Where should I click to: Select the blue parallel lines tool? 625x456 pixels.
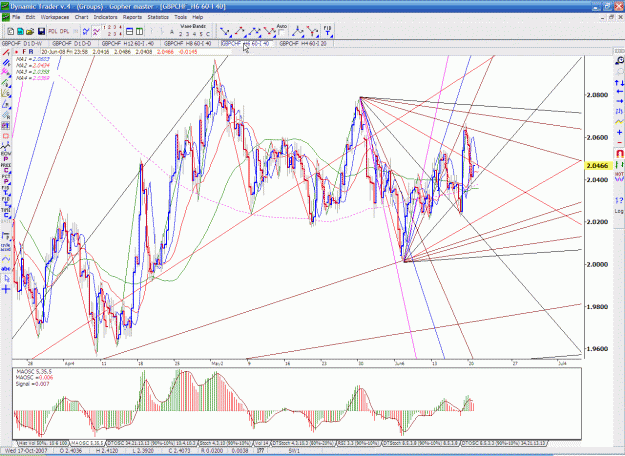pos(6,63)
